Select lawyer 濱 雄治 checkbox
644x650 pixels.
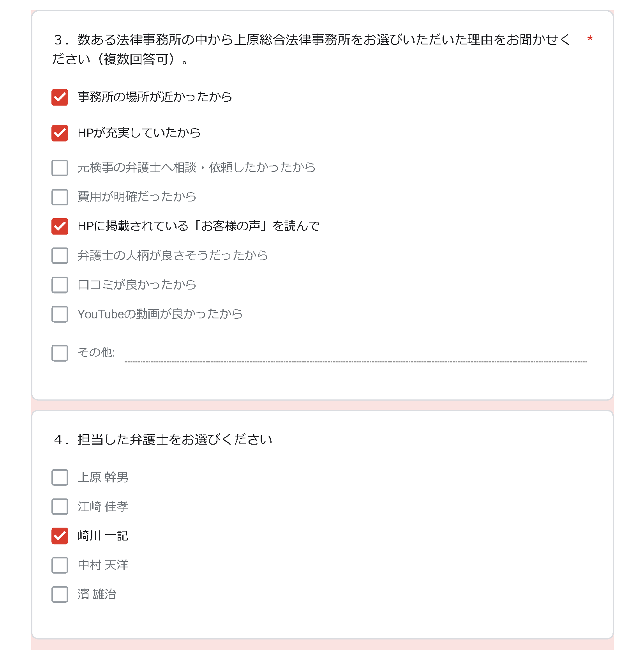pyautogui.click(x=60, y=594)
